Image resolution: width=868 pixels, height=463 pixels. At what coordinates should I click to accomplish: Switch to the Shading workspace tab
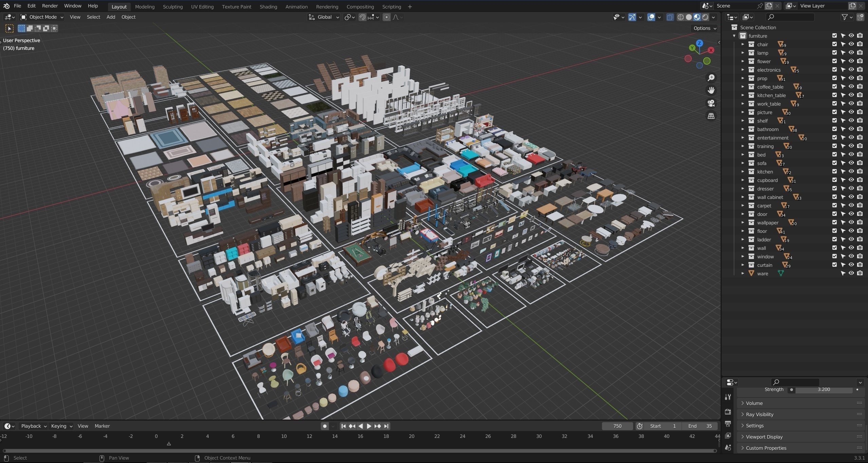point(268,6)
